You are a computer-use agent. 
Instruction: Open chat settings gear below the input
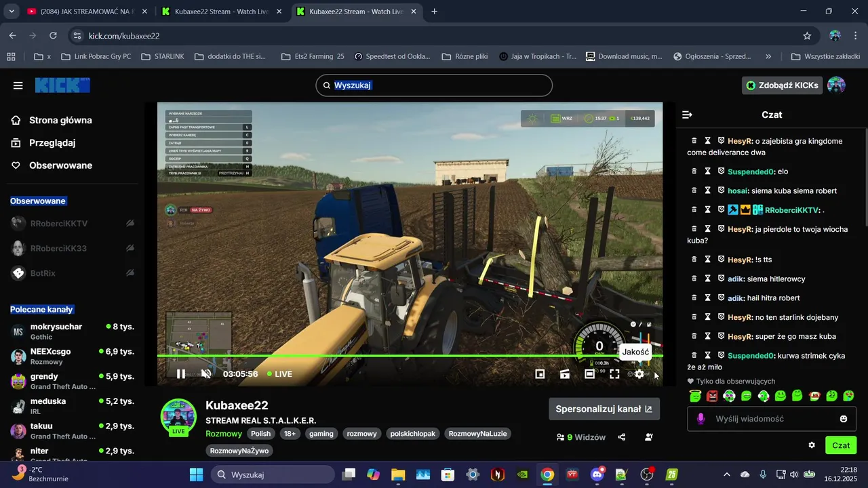(812, 445)
